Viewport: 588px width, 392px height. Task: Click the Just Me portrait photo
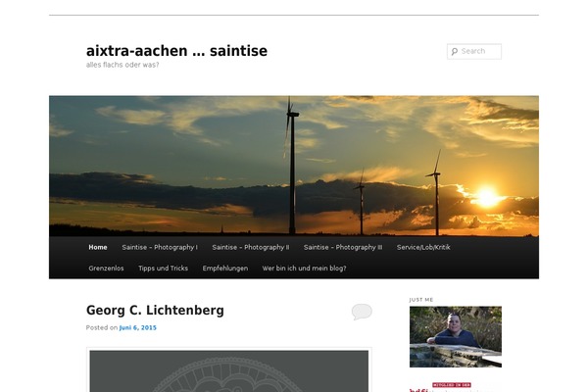(x=456, y=336)
